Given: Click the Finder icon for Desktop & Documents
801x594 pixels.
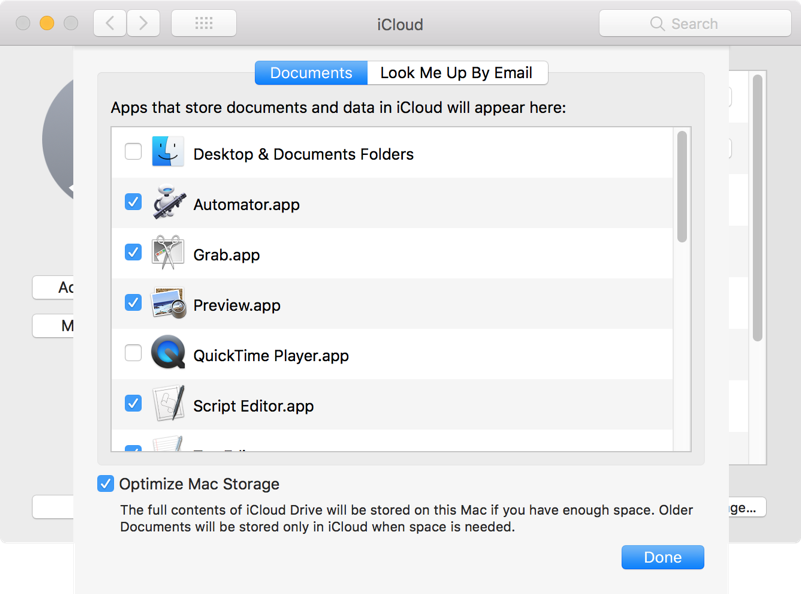Looking at the screenshot, I should coord(167,153).
